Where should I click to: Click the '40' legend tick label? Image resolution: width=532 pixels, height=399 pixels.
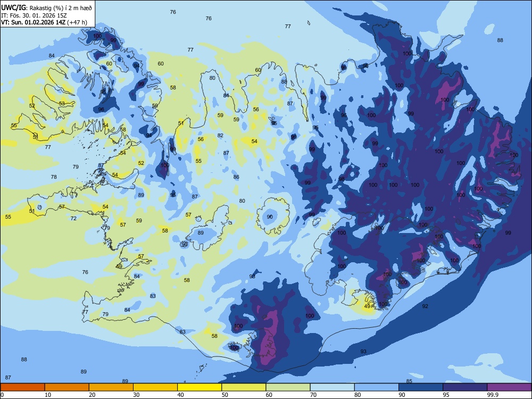pyautogui.click(x=180, y=395)
